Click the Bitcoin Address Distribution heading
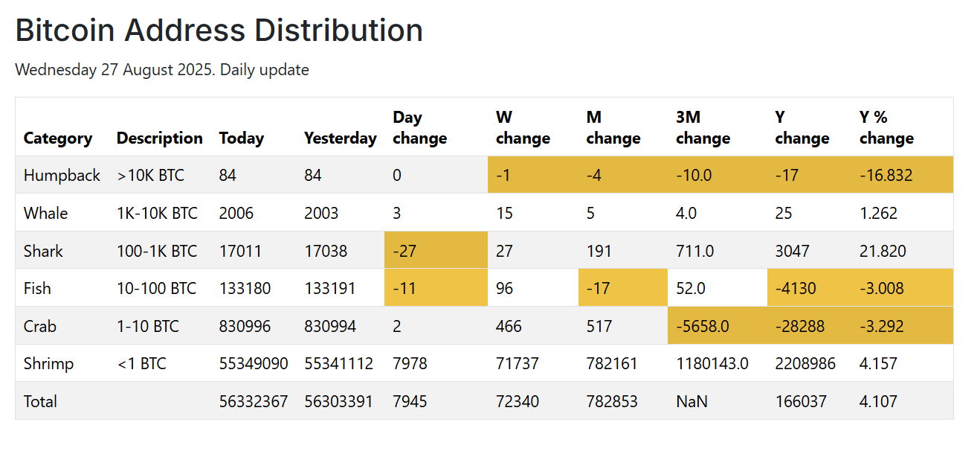980x460 pixels. 219,31
